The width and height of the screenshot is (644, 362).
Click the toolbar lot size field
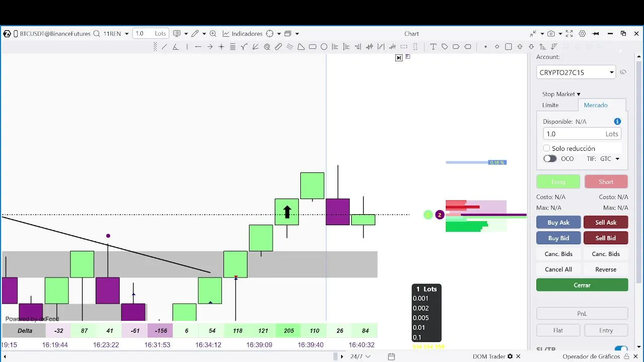[150, 34]
